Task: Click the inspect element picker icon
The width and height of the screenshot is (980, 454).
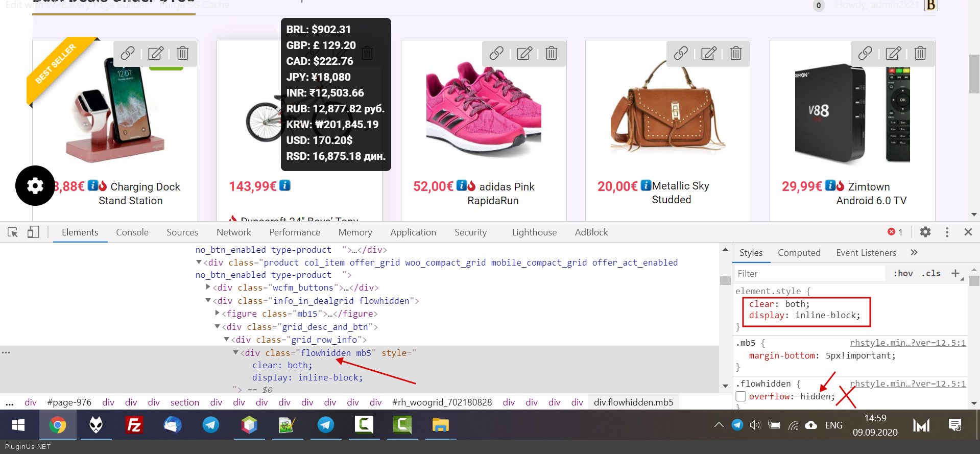Action: tap(13, 232)
